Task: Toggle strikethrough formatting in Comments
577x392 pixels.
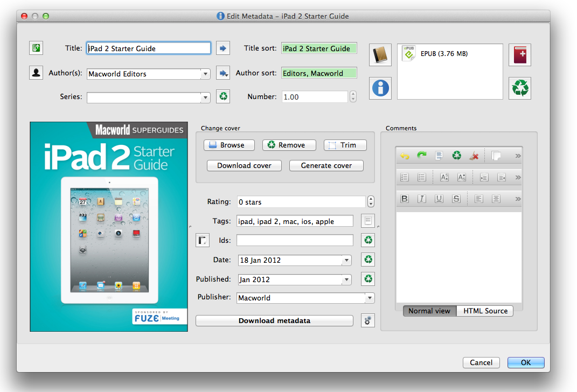Action: pos(456,199)
